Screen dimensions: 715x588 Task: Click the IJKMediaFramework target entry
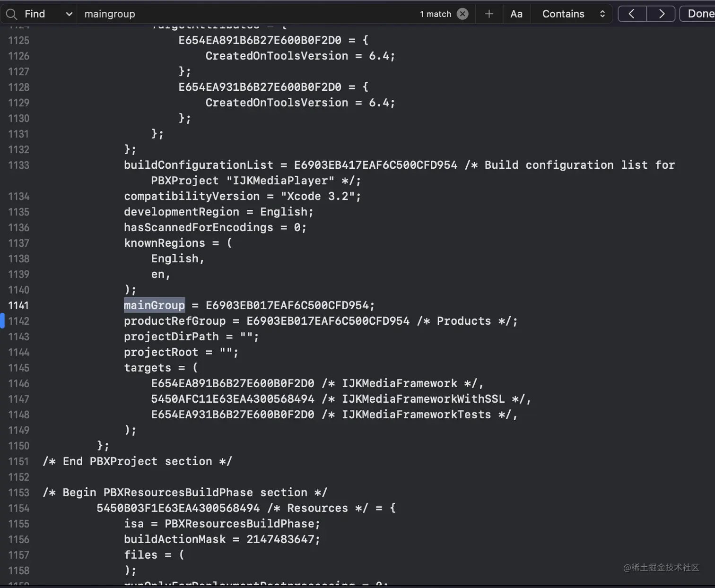point(317,383)
